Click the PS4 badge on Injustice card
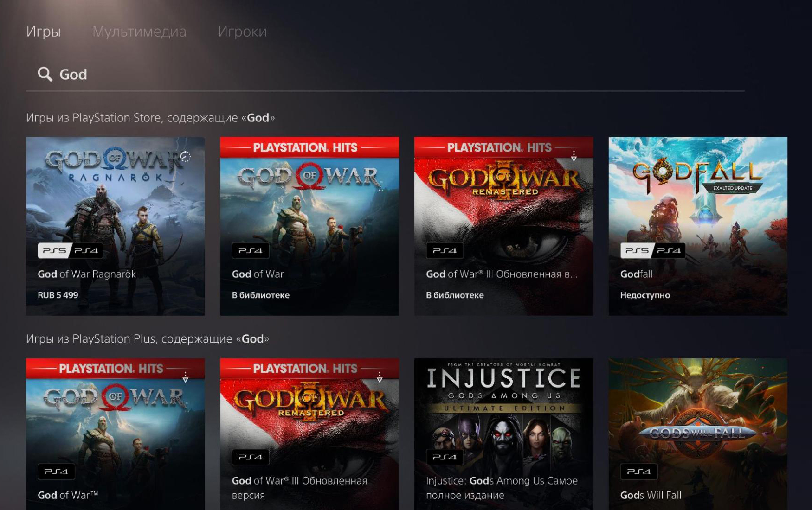Screen dimensions: 812x510 (445, 457)
